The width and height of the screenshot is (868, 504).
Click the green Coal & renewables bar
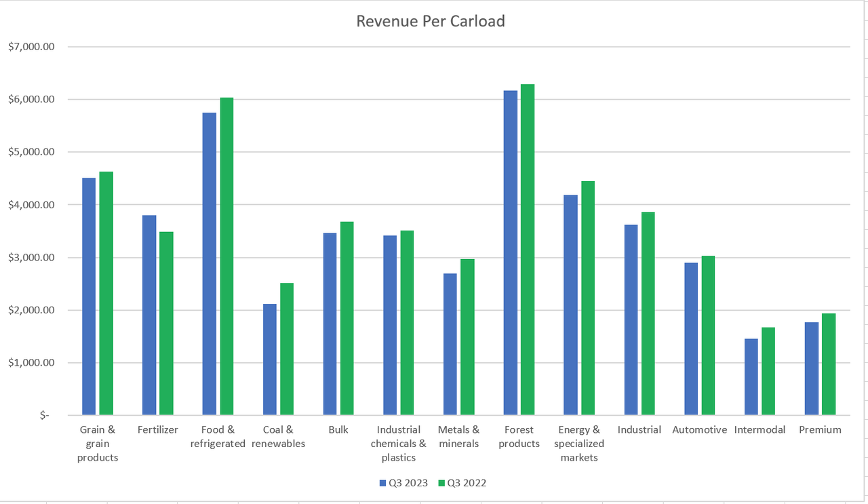pos(287,349)
